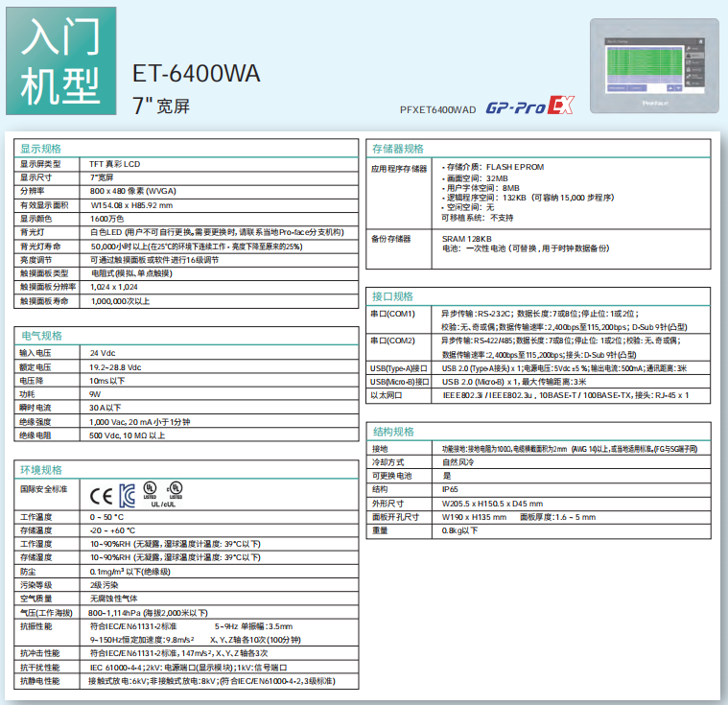Click the 环境规格 section header
The height and width of the screenshot is (705, 728).
pos(41,470)
